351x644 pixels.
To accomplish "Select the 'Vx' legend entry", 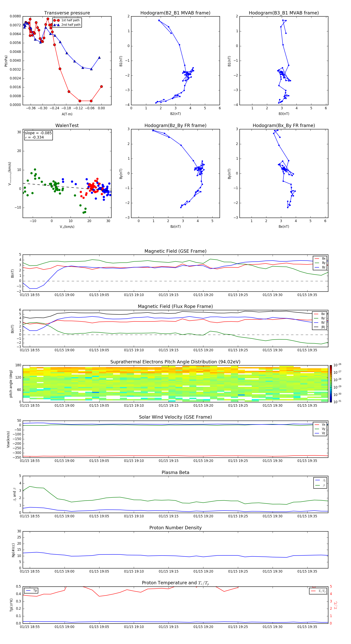I will coord(320,424).
